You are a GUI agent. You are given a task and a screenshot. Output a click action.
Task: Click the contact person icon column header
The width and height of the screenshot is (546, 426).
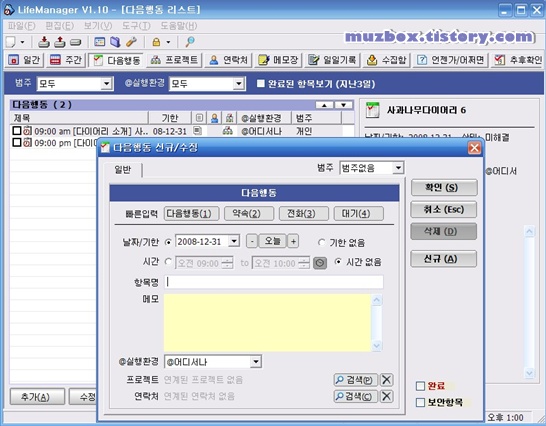(x=214, y=118)
